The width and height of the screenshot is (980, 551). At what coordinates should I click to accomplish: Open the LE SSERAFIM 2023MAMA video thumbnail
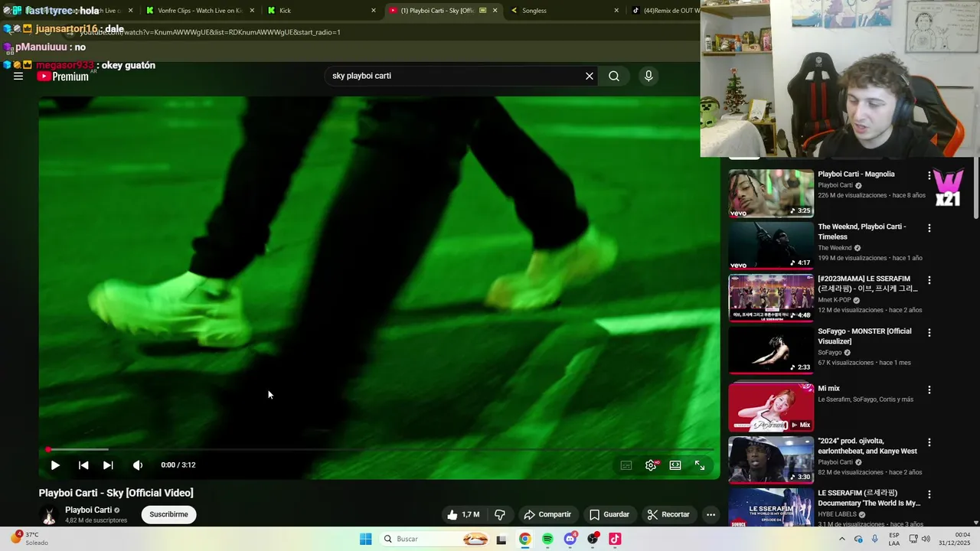(x=771, y=298)
